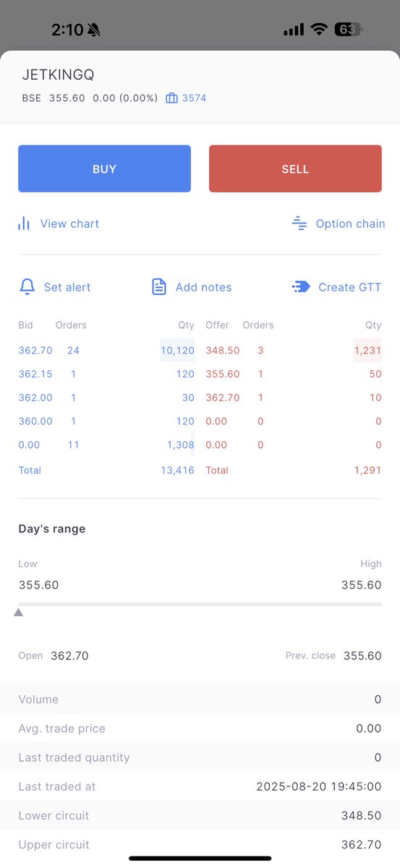The image size is (400, 868).
Task: Select bid price 362.70
Action: click(x=35, y=351)
